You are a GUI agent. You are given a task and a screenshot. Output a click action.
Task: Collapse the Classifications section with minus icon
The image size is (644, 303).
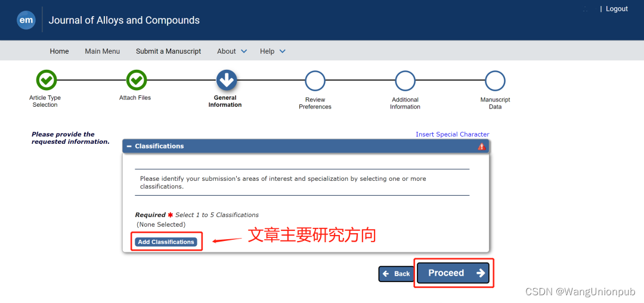[x=129, y=146]
